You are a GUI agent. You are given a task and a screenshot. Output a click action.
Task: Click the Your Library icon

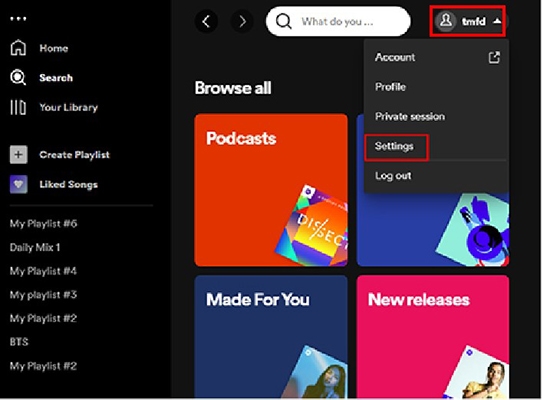[x=18, y=107]
